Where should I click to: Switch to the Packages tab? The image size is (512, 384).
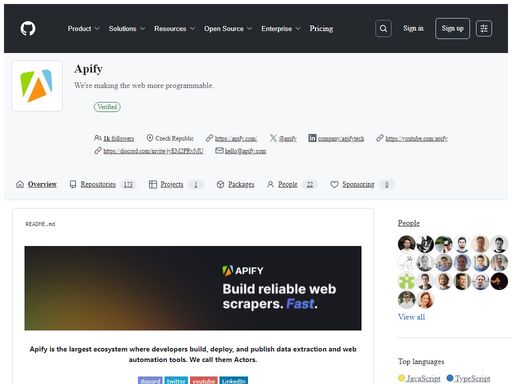(235, 184)
